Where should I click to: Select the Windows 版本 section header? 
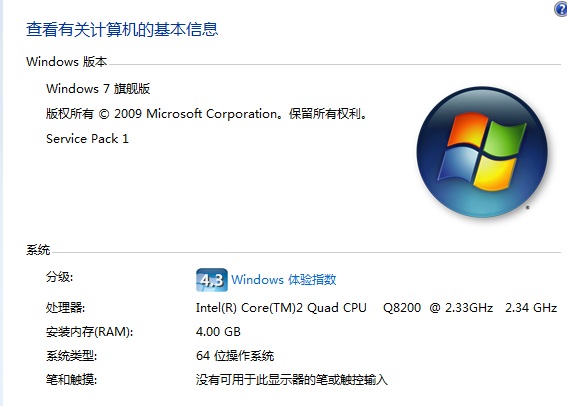point(67,61)
